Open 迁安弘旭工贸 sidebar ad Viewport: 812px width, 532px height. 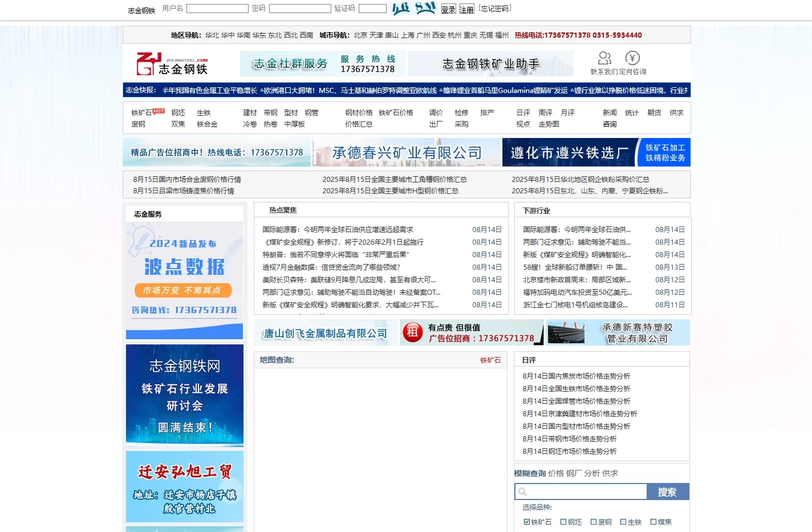coord(184,486)
